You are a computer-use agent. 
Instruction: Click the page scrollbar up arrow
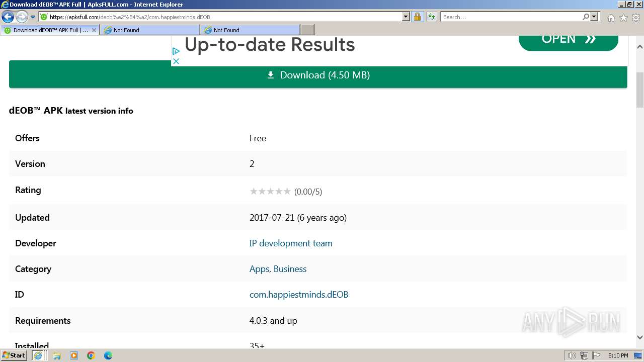(x=640, y=47)
